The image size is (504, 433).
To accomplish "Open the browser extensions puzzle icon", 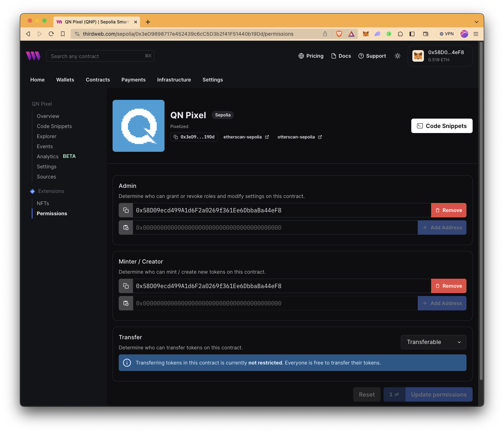I will point(400,34).
